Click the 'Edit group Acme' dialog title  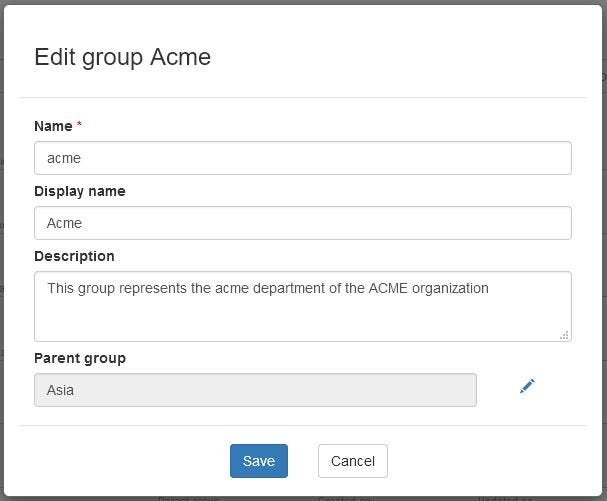point(122,57)
